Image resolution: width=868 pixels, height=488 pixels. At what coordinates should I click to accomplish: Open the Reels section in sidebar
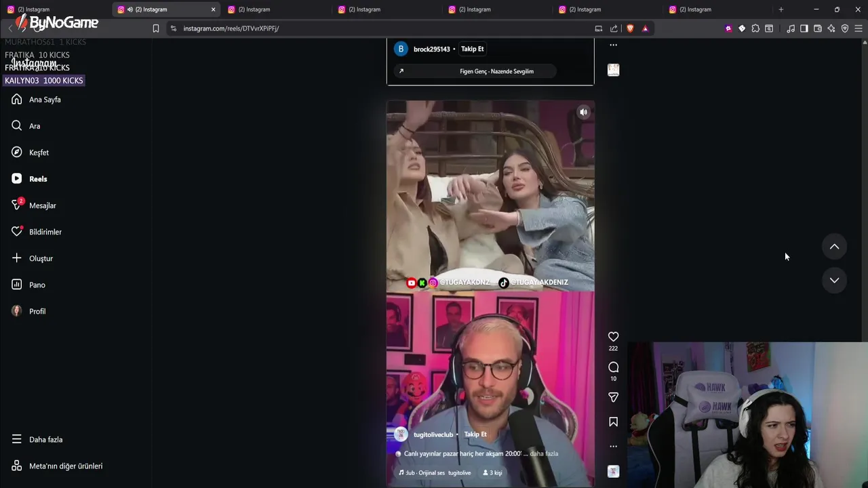coord(29,179)
